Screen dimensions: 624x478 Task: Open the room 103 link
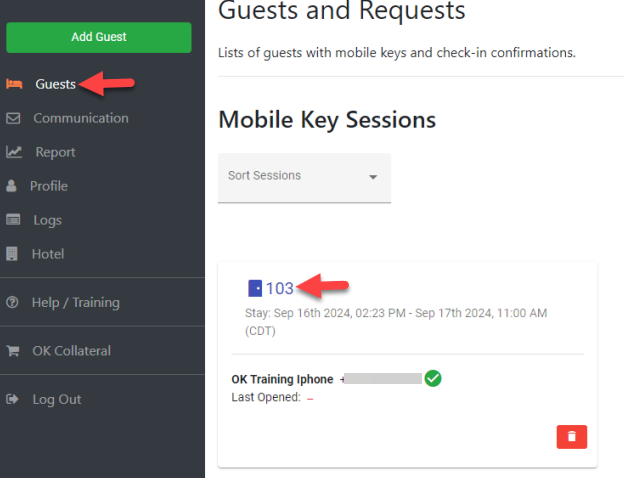280,288
